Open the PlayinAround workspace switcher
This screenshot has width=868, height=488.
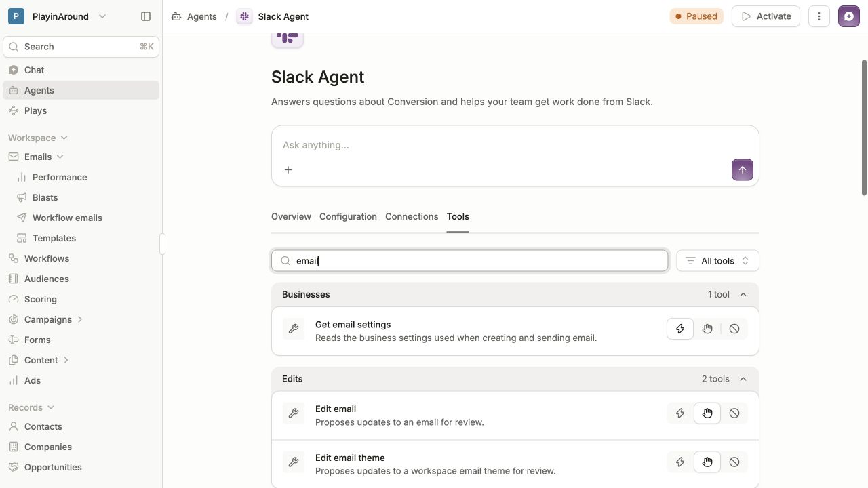click(x=57, y=16)
